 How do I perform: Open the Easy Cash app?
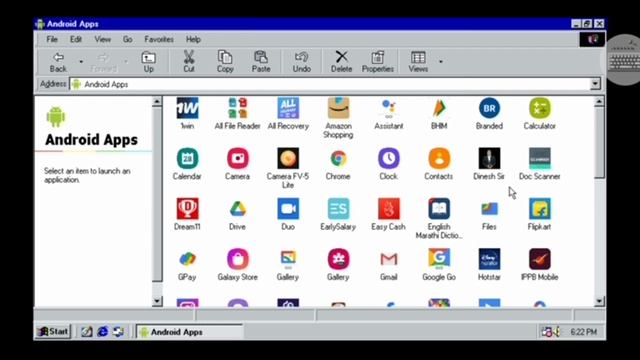click(389, 209)
